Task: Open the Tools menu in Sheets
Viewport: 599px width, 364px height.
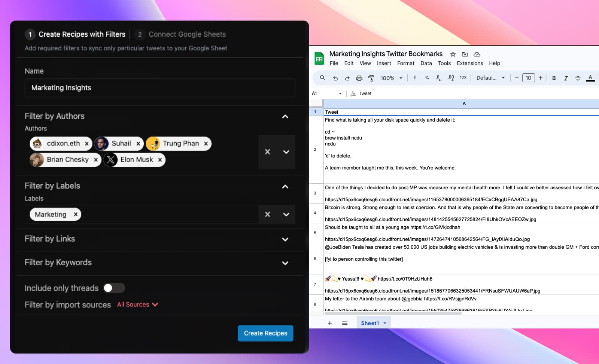Action: [444, 63]
